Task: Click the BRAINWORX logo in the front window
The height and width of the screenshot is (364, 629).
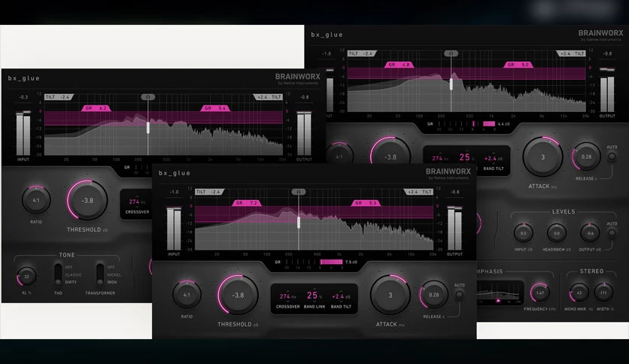Action: [x=448, y=171]
